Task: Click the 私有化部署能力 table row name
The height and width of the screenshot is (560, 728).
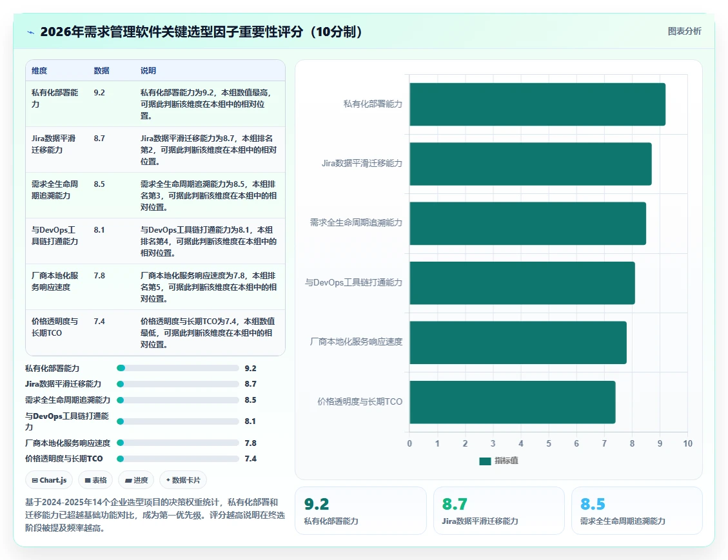Action: click(x=55, y=99)
